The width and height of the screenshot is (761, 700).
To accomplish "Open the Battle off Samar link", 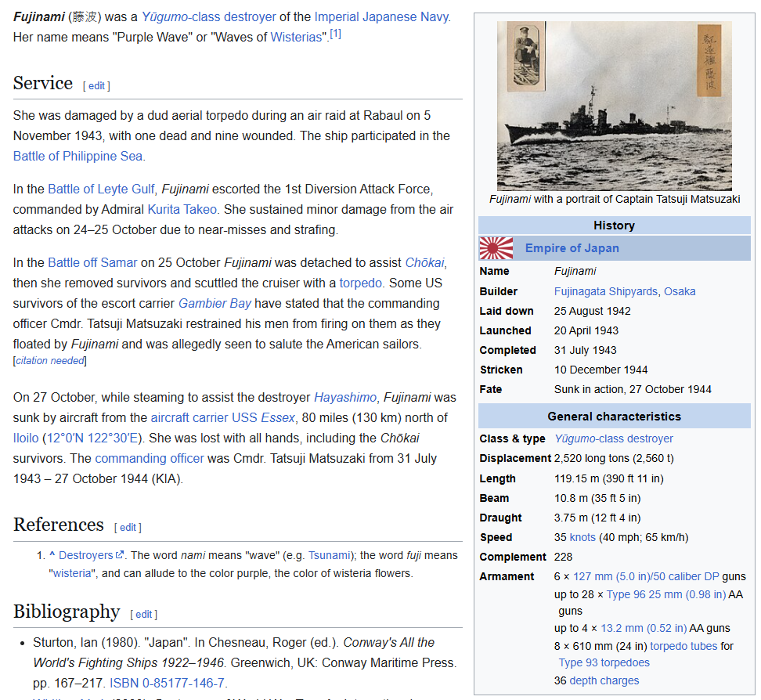I will (x=92, y=263).
